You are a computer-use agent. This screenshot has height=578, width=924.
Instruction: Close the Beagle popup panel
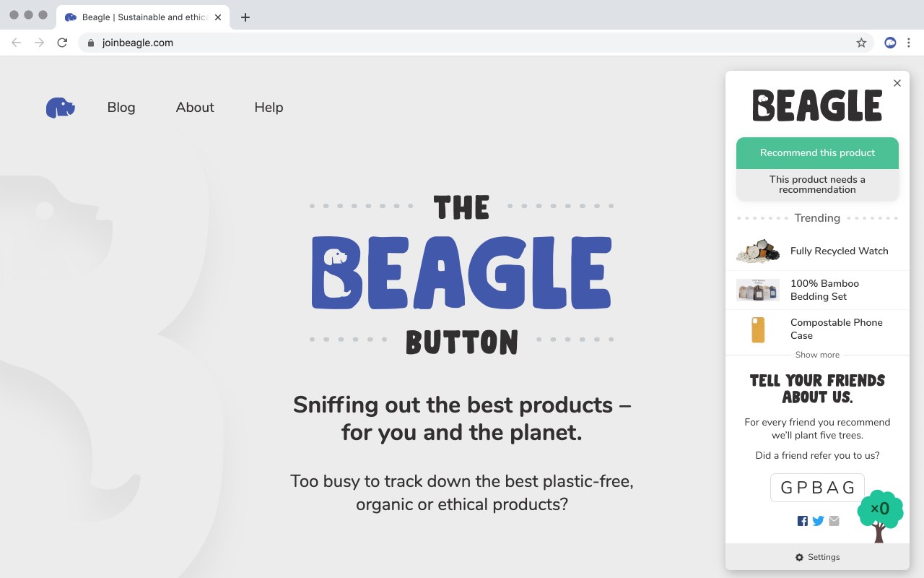(897, 83)
